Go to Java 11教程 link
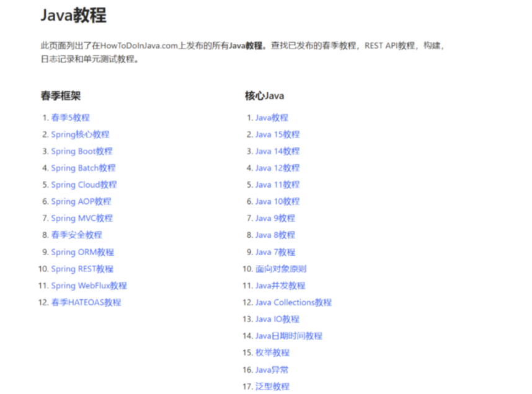The image size is (532, 394). coord(278,185)
